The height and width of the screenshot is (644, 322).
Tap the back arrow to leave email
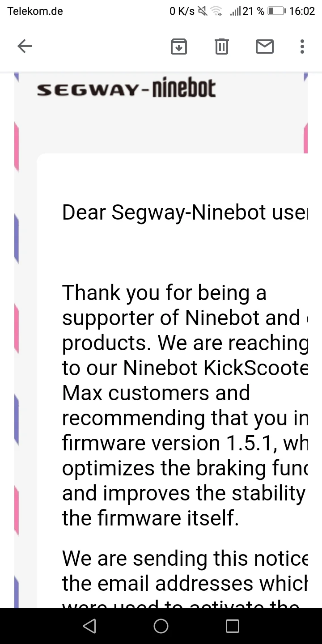pos(25,46)
